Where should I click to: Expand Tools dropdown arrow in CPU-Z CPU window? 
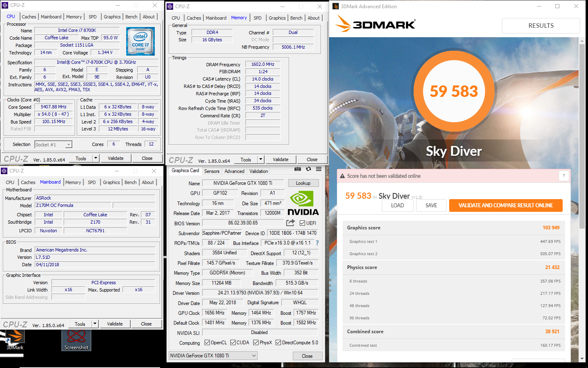pyautogui.click(x=96, y=158)
